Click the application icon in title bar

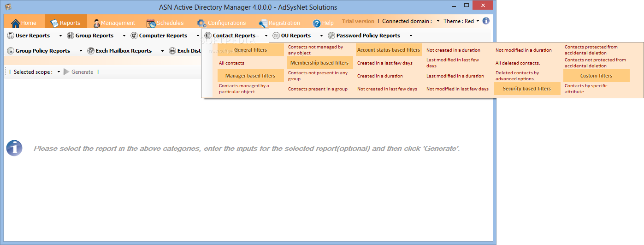pyautogui.click(x=8, y=6)
